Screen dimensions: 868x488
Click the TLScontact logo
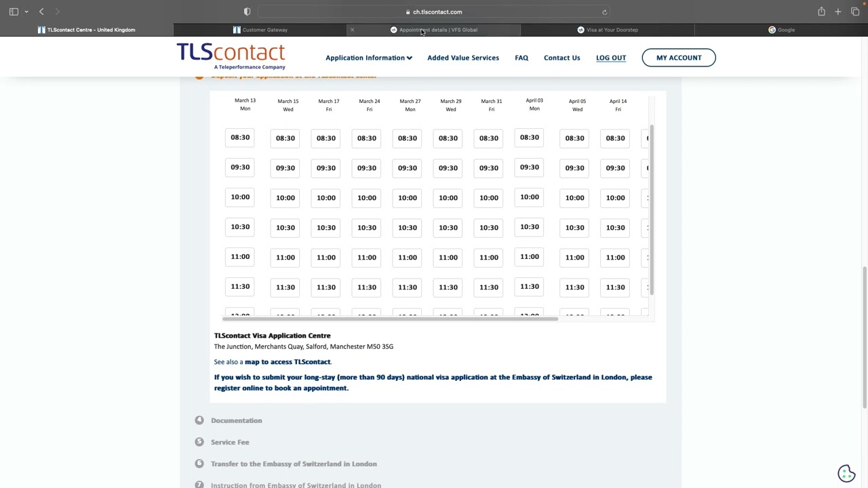click(231, 56)
